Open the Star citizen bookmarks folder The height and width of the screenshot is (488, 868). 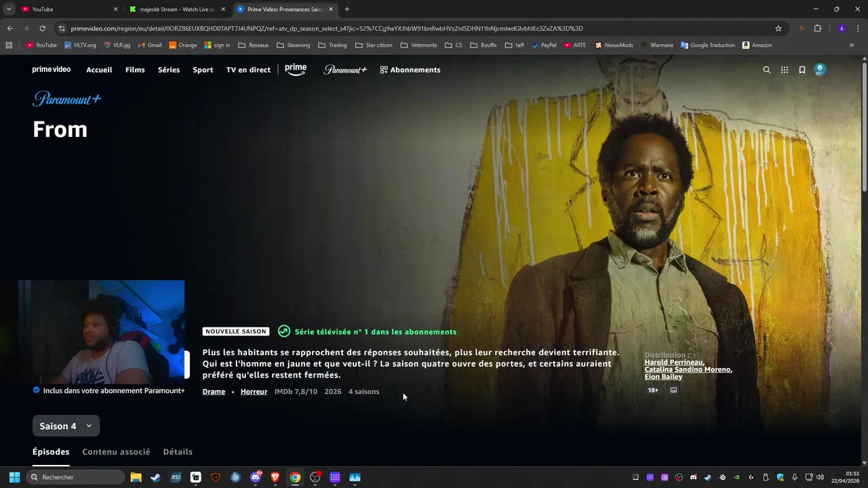[374, 45]
